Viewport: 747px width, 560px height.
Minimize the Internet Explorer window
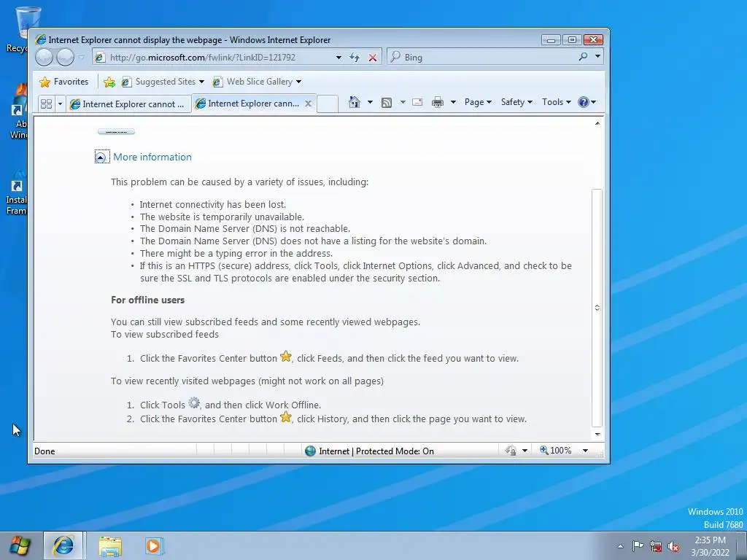click(551, 40)
